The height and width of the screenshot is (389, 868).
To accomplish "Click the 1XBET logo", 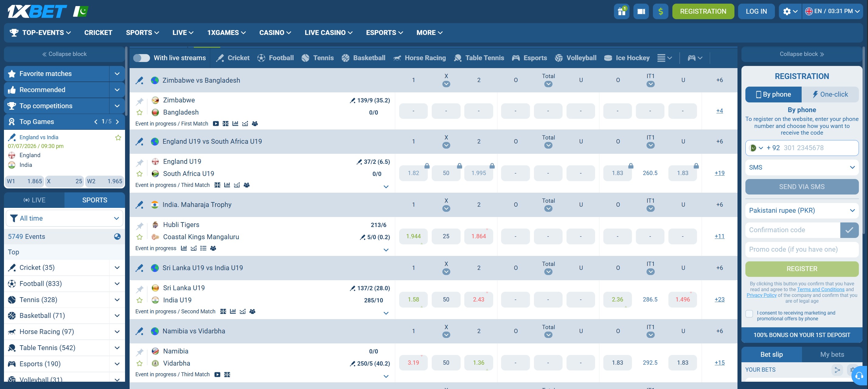I will pos(37,12).
